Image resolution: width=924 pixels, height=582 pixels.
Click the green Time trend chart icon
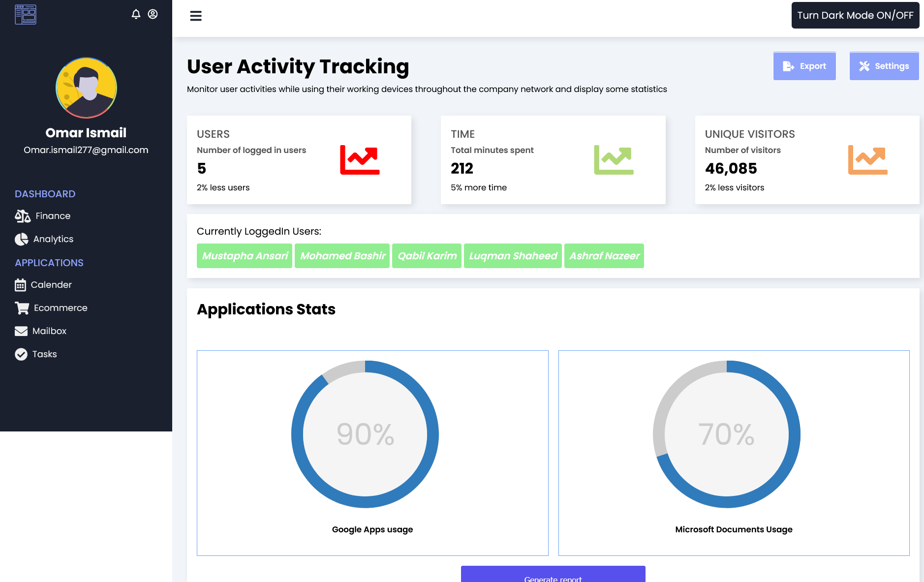(x=613, y=159)
